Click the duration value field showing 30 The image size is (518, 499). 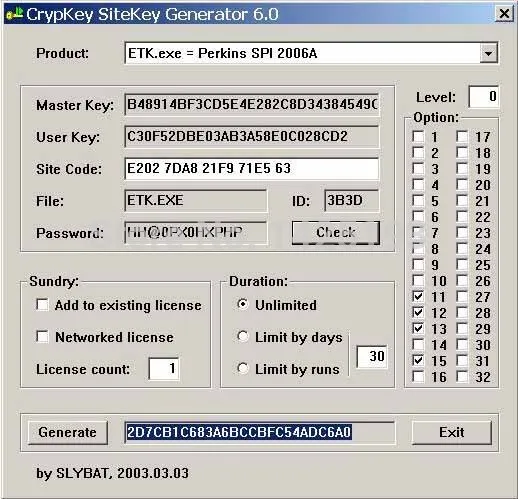click(x=372, y=357)
